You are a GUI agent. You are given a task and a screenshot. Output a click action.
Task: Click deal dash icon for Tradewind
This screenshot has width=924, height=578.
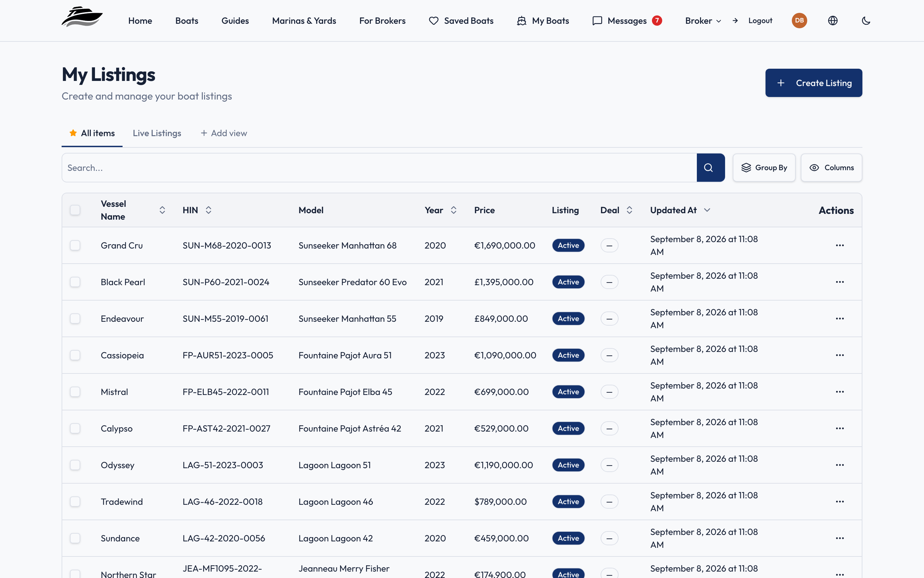609,502
